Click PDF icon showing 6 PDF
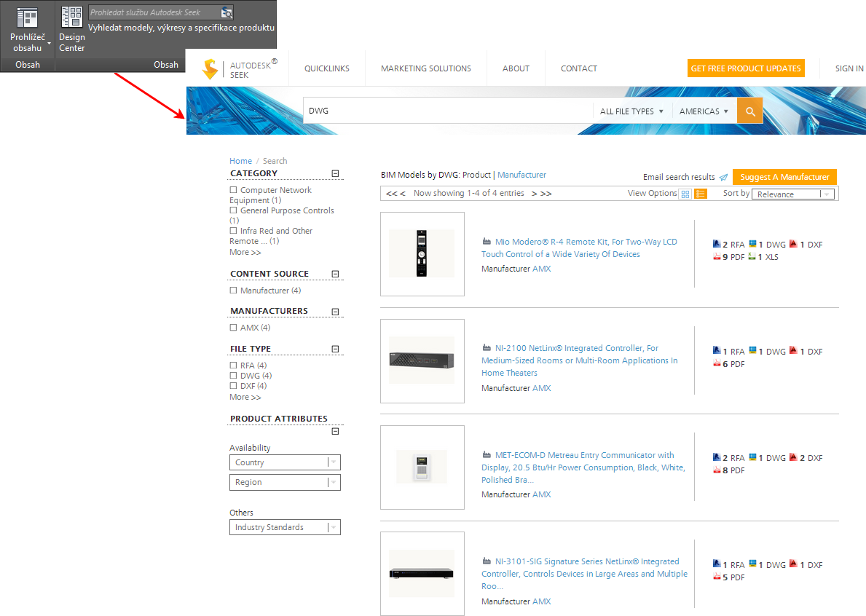The width and height of the screenshot is (866, 616). (717, 363)
